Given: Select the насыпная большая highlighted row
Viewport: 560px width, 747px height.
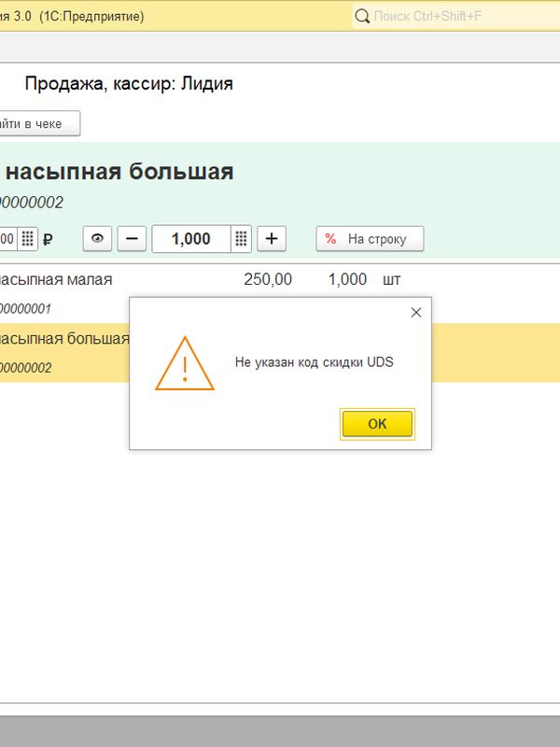Looking at the screenshot, I should 280,353.
